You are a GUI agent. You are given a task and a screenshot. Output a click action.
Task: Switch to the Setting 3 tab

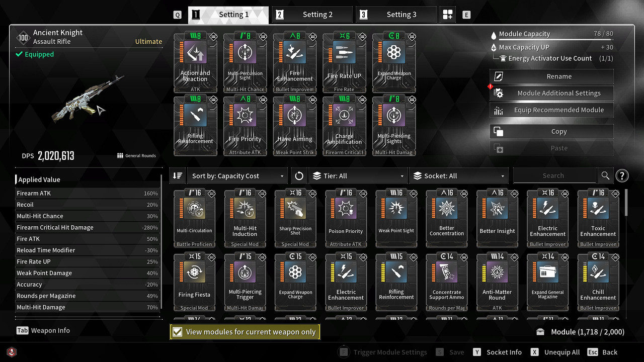(x=396, y=15)
